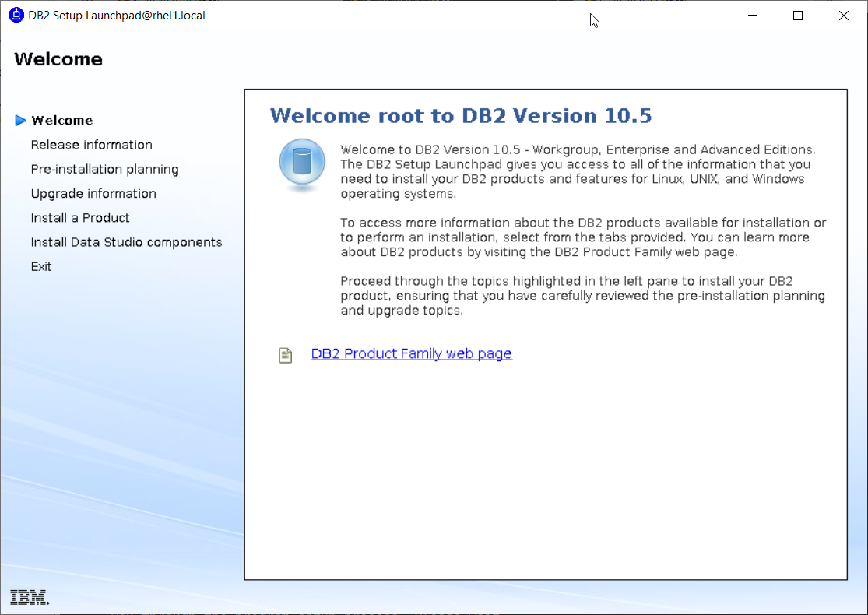868x615 pixels.
Task: Close the DB2 Setup Launchpad window
Action: coord(843,15)
